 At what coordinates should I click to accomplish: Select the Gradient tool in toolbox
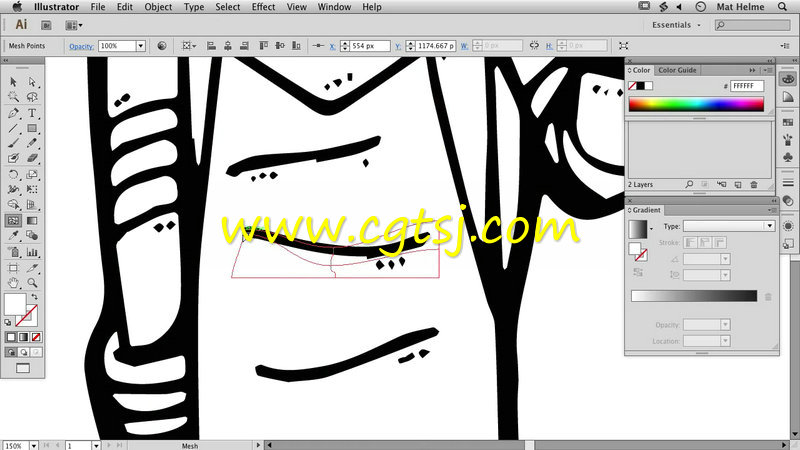pyautogui.click(x=32, y=221)
